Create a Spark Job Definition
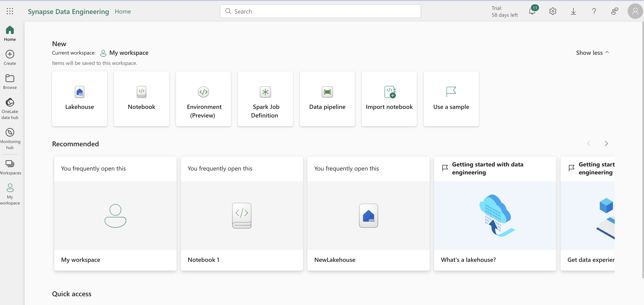Image resolution: width=644 pixels, height=305 pixels. (x=265, y=99)
